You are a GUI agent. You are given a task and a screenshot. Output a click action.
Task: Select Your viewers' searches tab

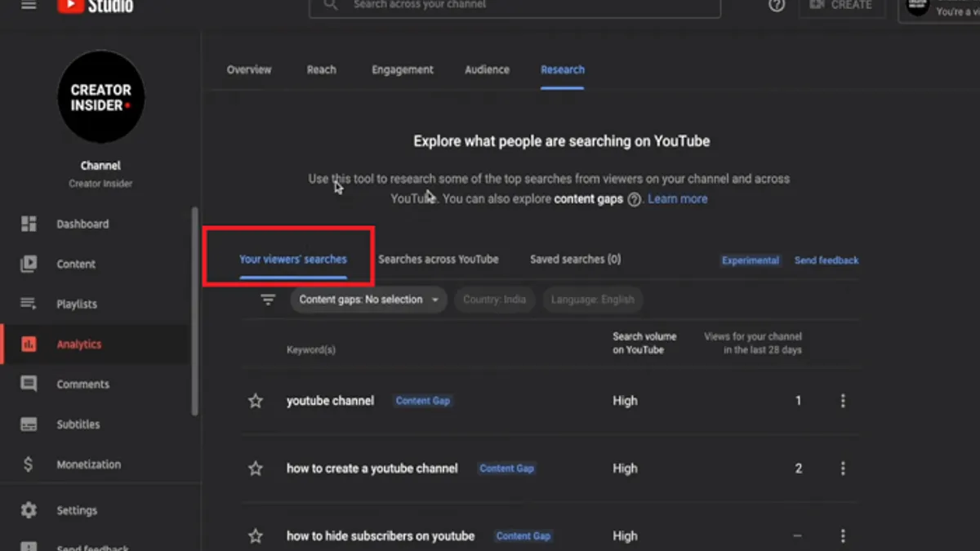pos(293,260)
